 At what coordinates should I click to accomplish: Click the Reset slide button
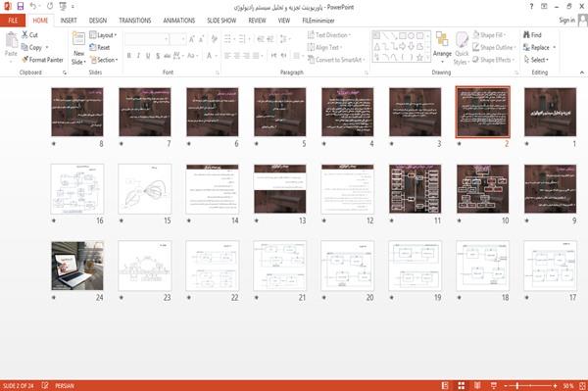click(100, 47)
